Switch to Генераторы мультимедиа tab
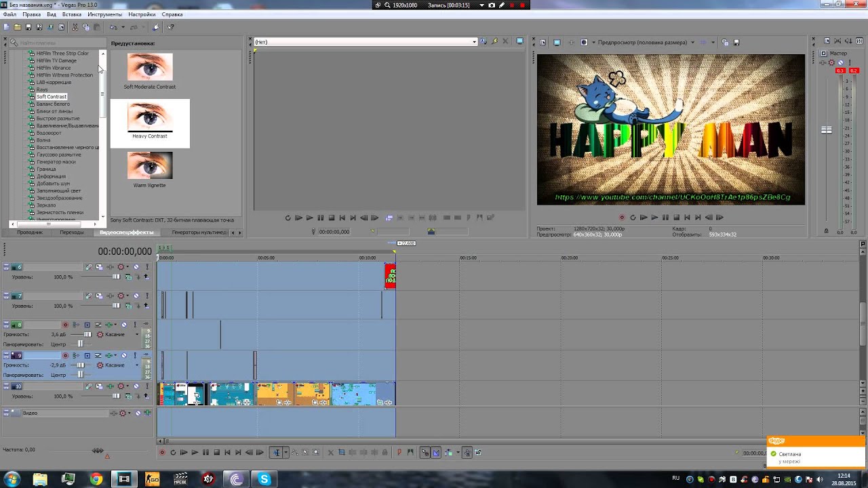This screenshot has width=868, height=488. point(199,232)
